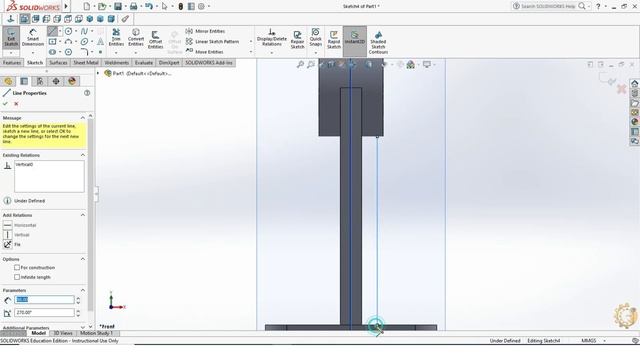Toggle Rapid Sketch
The height and width of the screenshot is (360, 640).
333,40
